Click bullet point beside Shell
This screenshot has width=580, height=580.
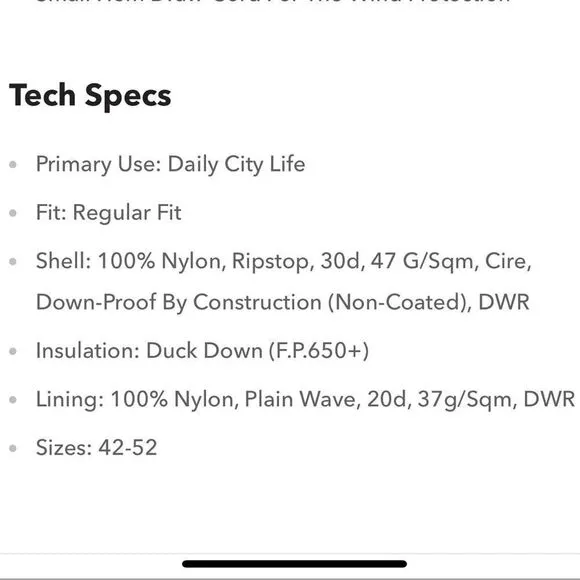pos(13,262)
